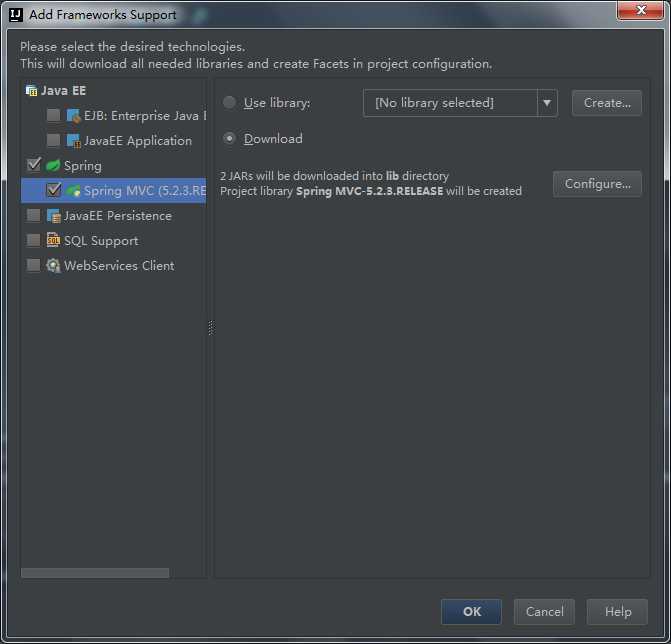Enable the JavaEE Application checkbox
Image resolution: width=671 pixels, height=644 pixels.
click(53, 140)
